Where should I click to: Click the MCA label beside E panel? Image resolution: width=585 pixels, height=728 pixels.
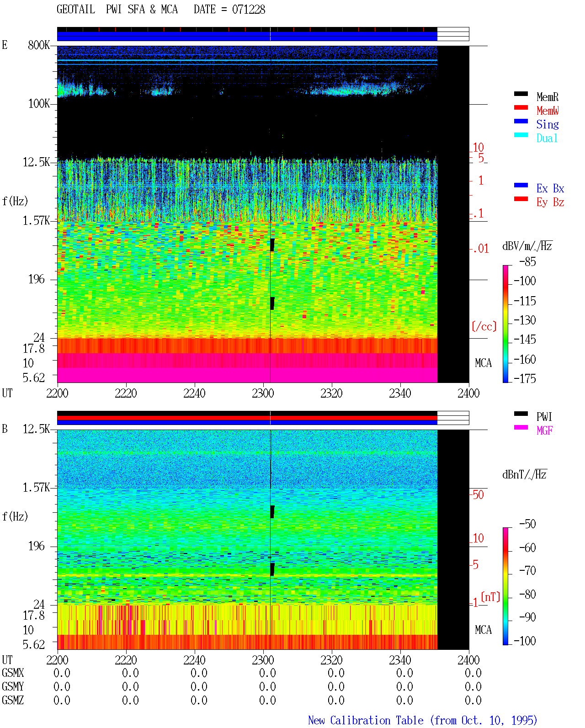(483, 363)
